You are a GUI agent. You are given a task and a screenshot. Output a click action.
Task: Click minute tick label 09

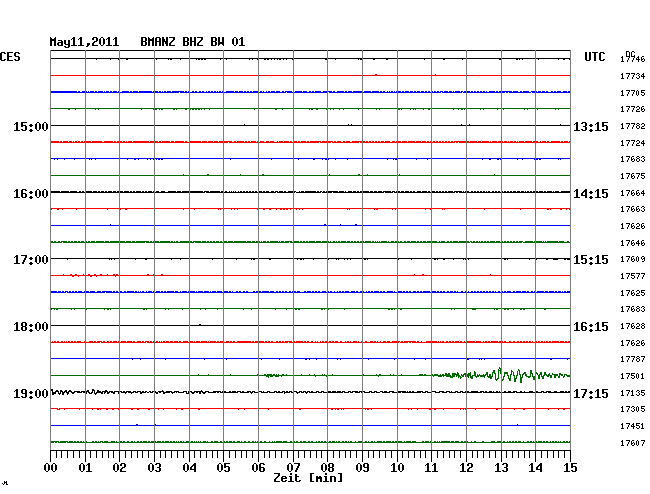pos(362,468)
